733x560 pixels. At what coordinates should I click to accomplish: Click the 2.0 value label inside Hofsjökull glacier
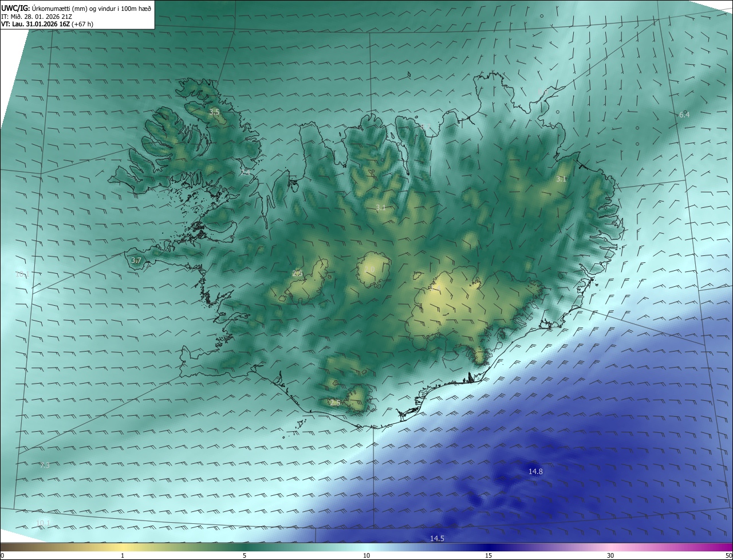370,269
